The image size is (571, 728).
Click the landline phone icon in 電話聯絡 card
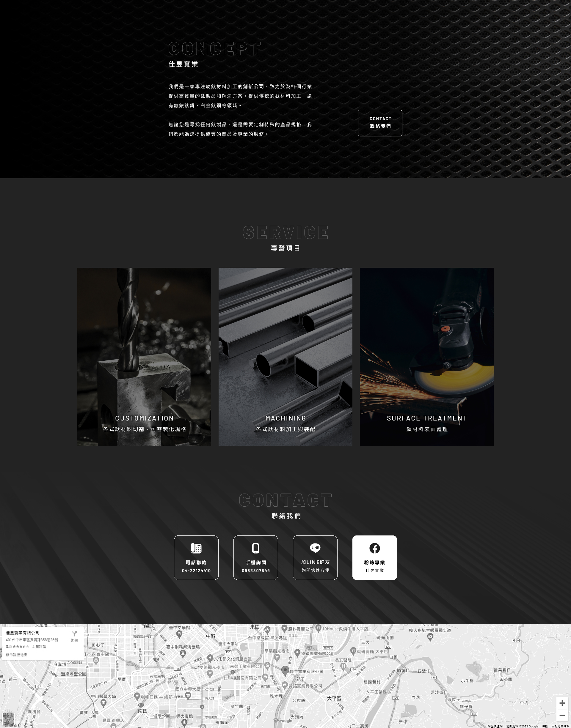click(196, 548)
